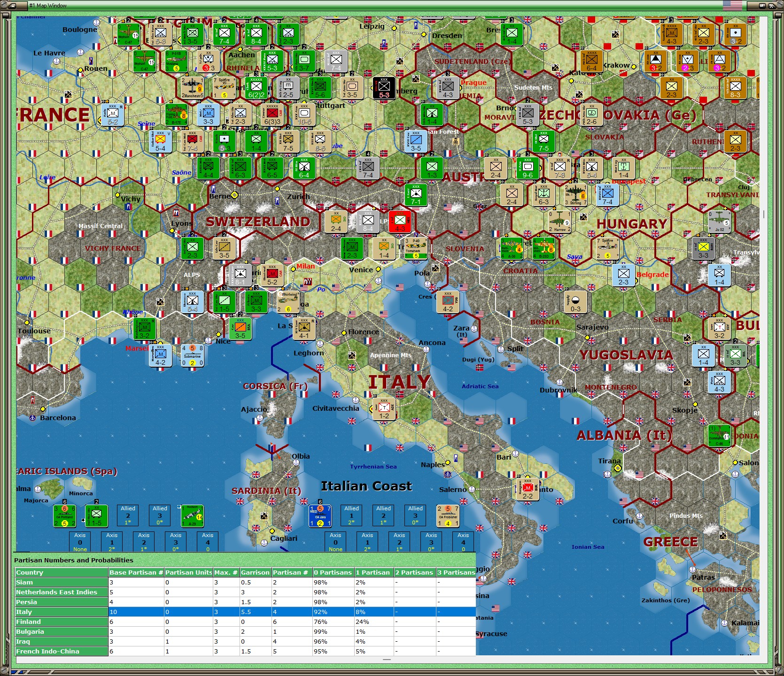Click the Berne capital city hex

click(234, 195)
